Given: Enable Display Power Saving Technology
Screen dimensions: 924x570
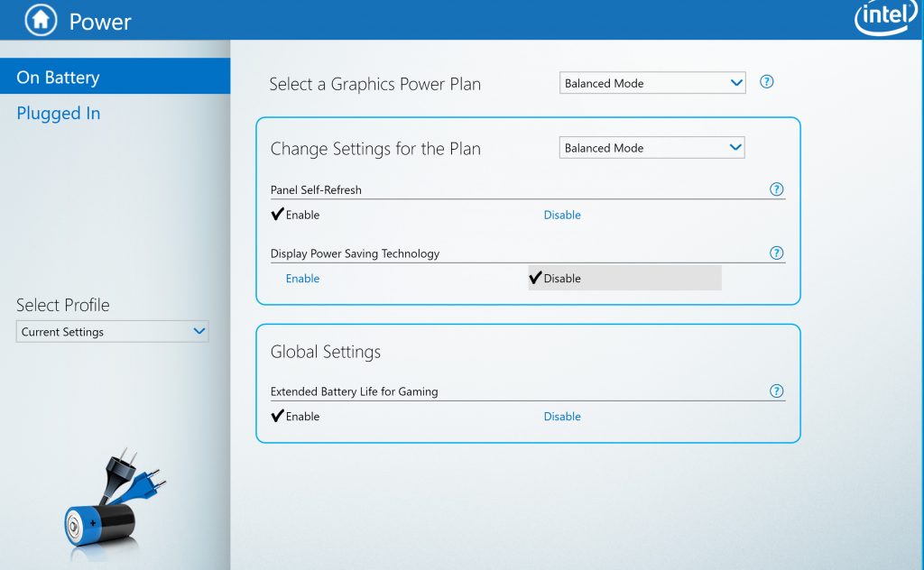Looking at the screenshot, I should (x=302, y=279).
